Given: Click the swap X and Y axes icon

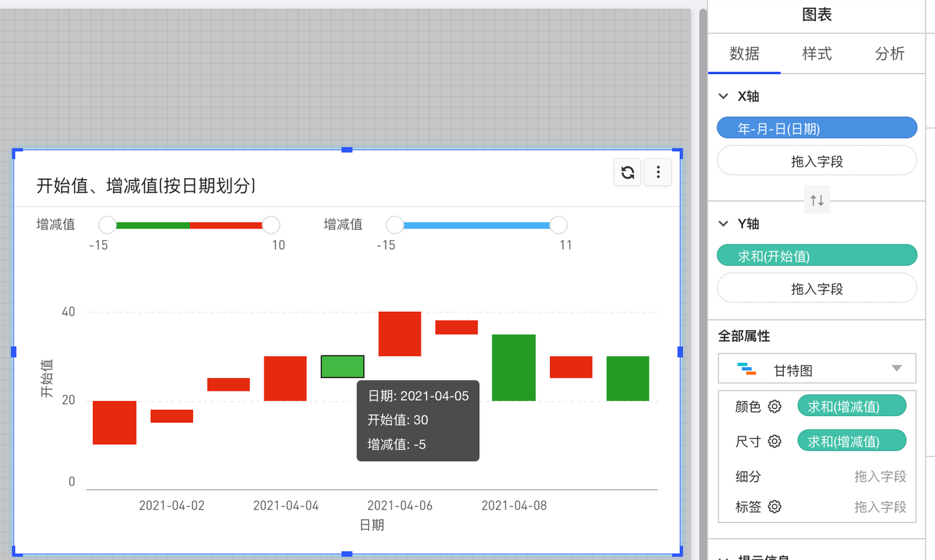Looking at the screenshot, I should [817, 199].
